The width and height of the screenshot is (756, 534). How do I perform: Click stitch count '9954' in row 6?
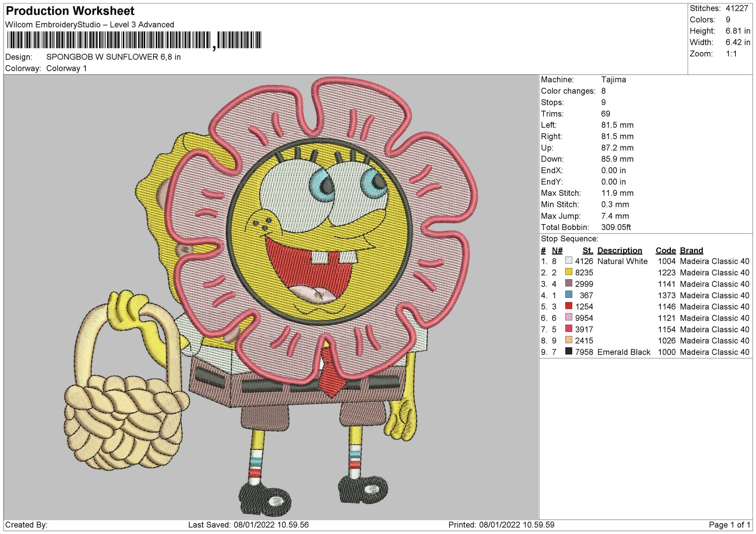click(584, 318)
